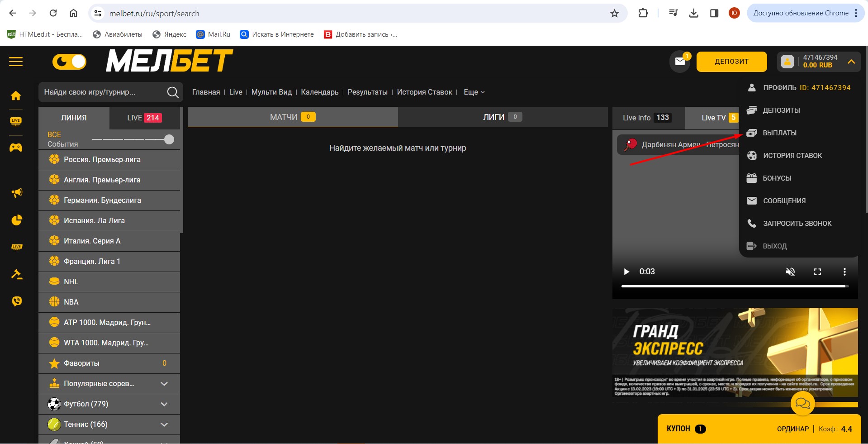Open the hamburger menu in the header
Screen dimensions: 868x444
pos(16,62)
